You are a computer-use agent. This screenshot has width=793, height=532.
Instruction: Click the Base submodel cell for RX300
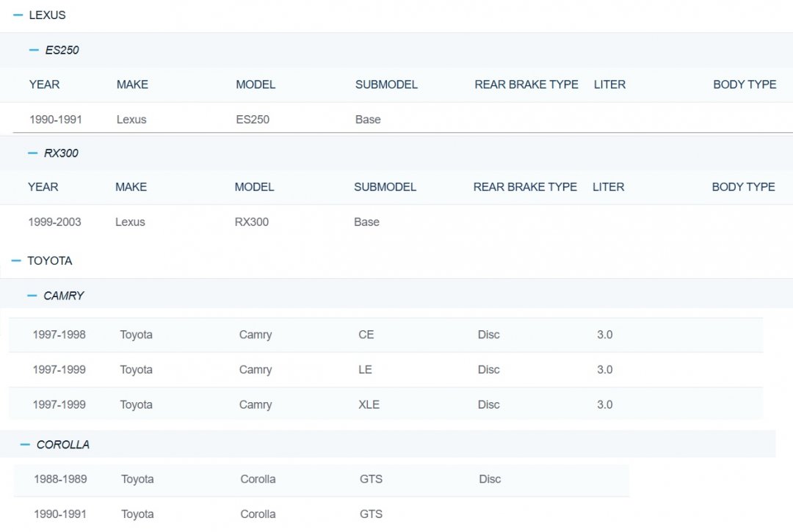366,222
